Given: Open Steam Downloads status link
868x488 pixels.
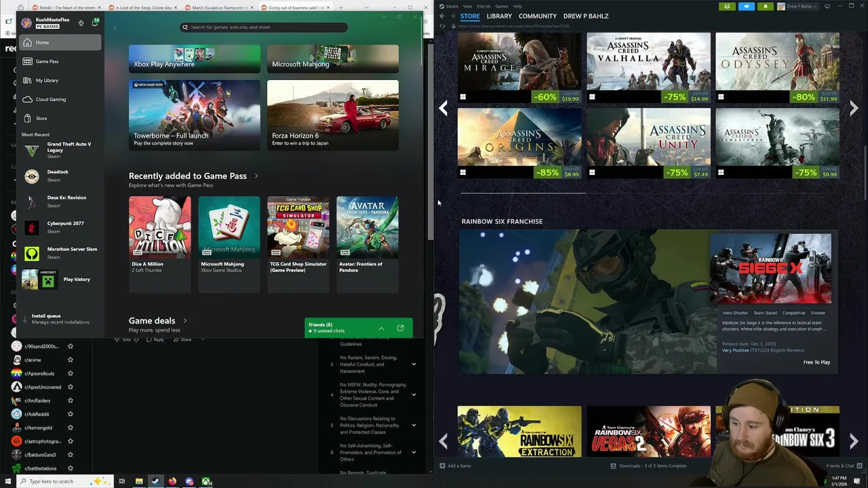Looking at the screenshot, I should point(649,466).
